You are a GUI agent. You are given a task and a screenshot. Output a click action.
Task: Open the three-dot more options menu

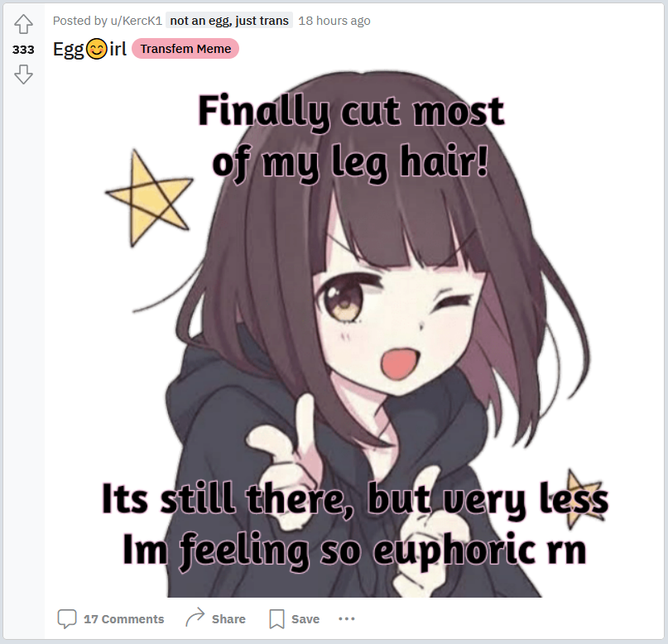coord(346,619)
